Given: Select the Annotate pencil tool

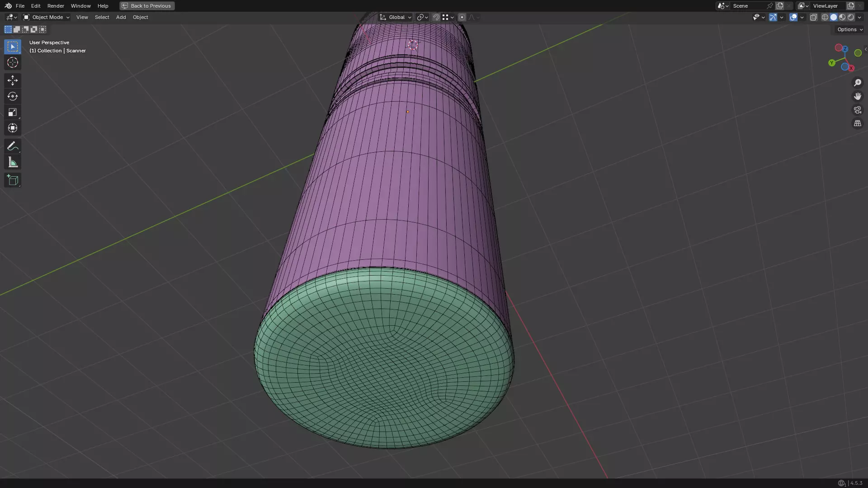Looking at the screenshot, I should click(x=13, y=146).
